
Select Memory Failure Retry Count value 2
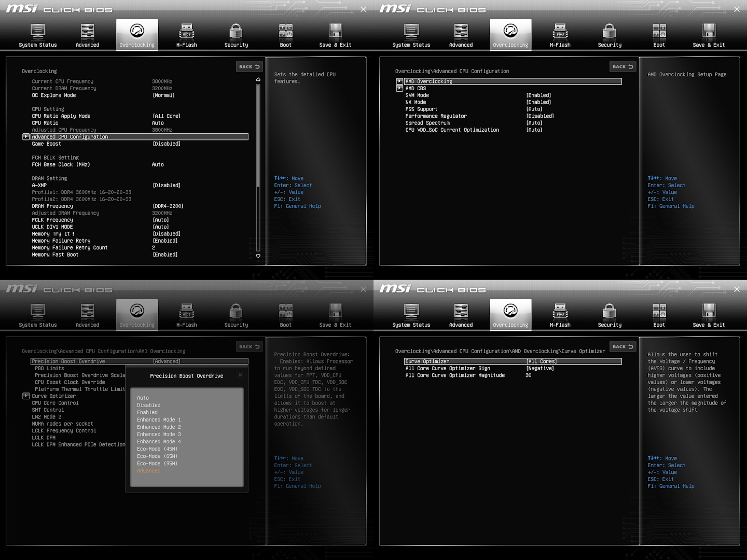click(154, 248)
